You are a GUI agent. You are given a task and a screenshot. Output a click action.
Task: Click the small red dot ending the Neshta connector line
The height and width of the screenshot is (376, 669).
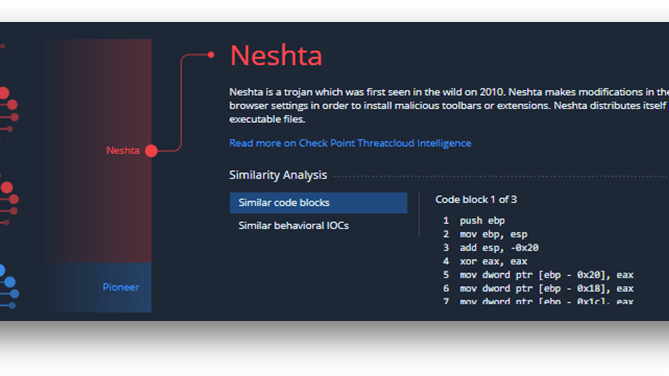pos(211,55)
